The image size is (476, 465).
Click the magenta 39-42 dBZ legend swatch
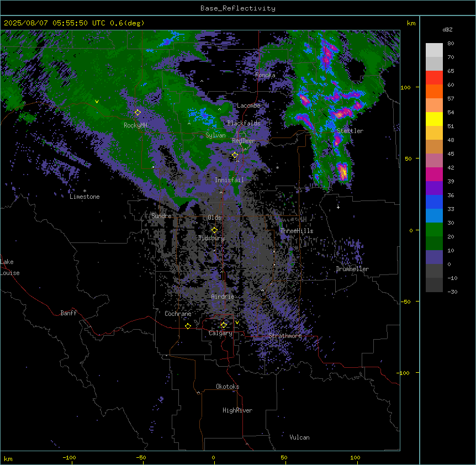434,175
